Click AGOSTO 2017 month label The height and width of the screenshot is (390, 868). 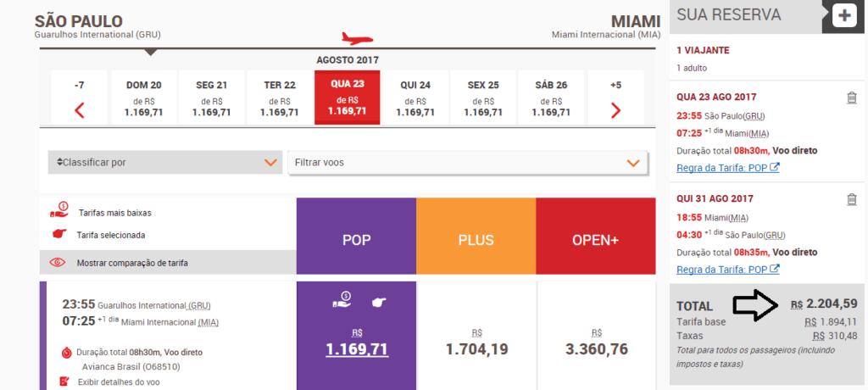point(348,60)
